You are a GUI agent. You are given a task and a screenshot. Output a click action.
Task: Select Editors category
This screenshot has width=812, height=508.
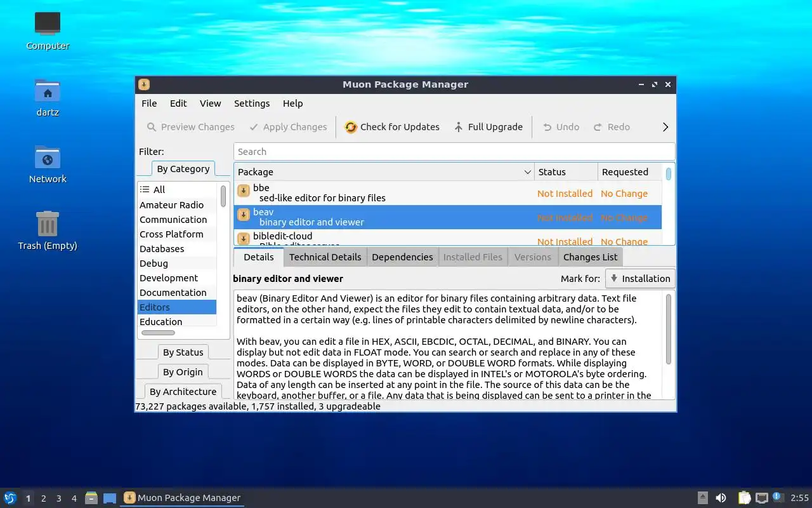pyautogui.click(x=178, y=307)
